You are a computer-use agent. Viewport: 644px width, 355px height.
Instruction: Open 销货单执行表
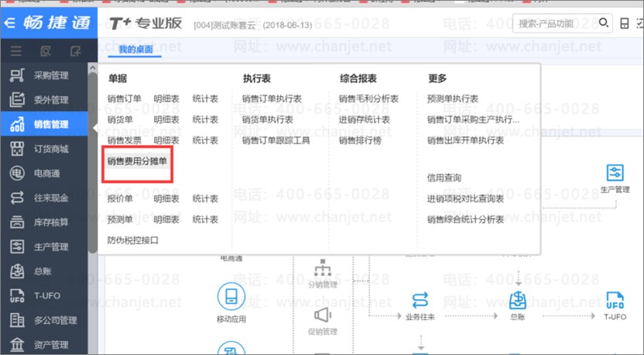tap(267, 119)
